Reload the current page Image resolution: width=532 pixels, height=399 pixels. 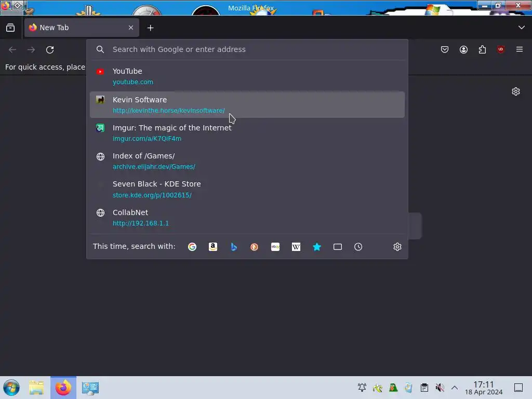point(50,50)
